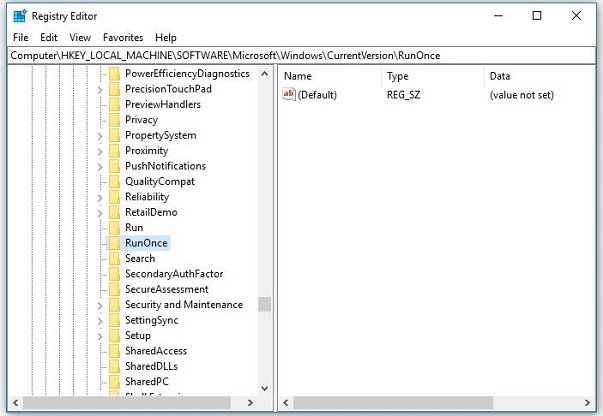Viewport: 603px width, 416px height.
Task: Click the SecondaryAuthFactor folder icon
Action: 114,273
